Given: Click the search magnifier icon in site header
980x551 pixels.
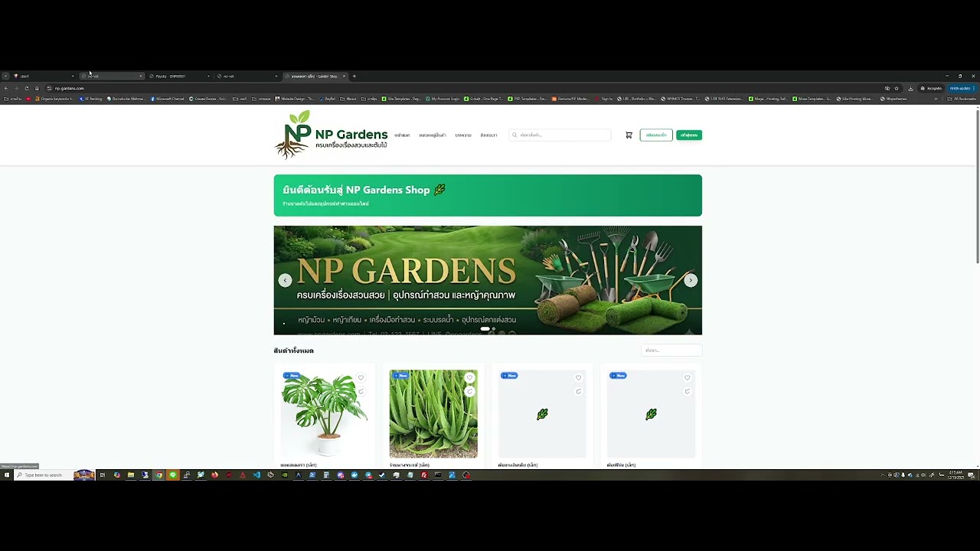Looking at the screenshot, I should tap(514, 135).
